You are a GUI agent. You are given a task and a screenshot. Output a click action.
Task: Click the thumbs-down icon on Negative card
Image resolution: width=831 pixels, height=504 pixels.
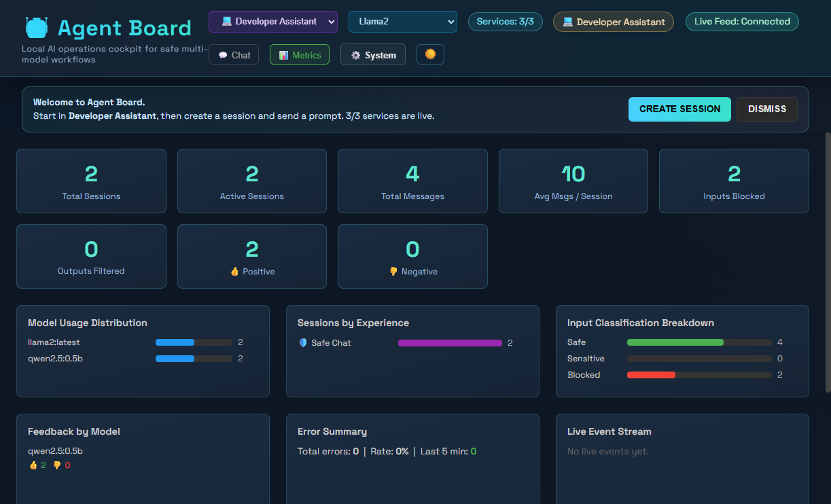click(x=393, y=272)
